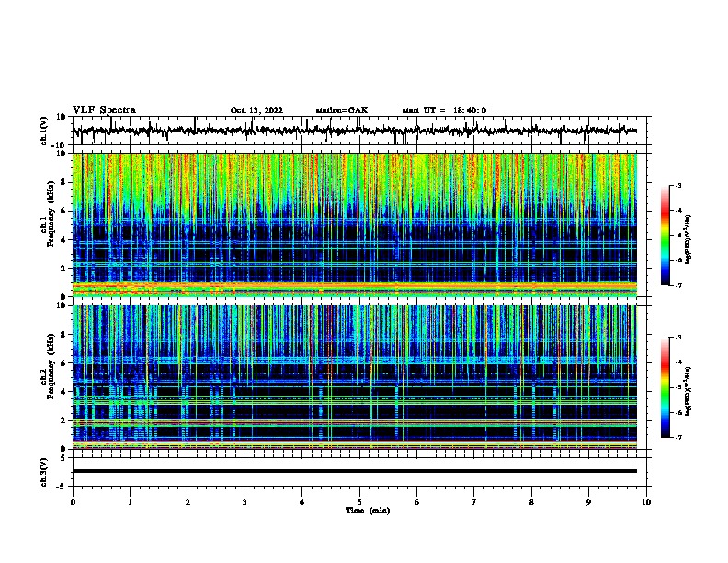Viewport: 728px width, 563px height.
Task: Click the 'VLF Spectra' plot title
Action: pos(104,110)
